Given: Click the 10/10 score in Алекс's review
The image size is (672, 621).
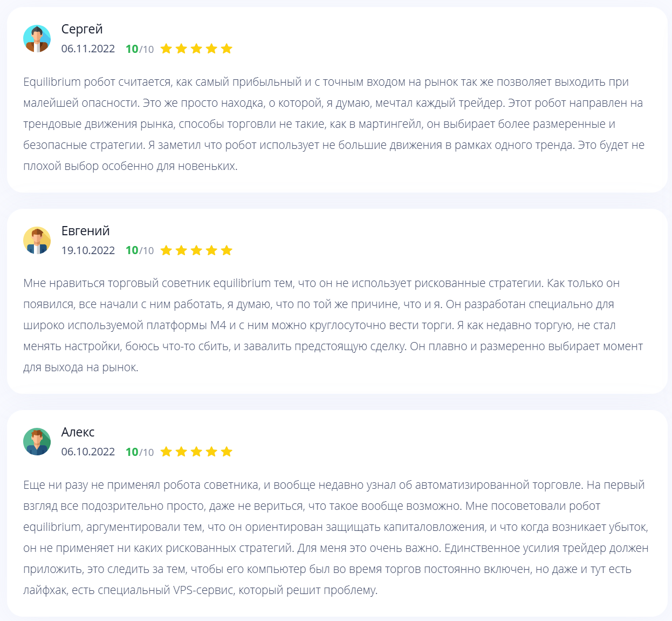Looking at the screenshot, I should 140,452.
